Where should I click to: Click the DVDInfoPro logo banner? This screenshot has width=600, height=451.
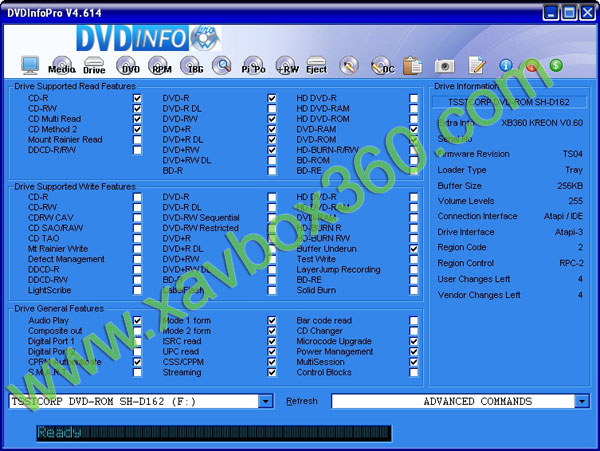point(148,38)
